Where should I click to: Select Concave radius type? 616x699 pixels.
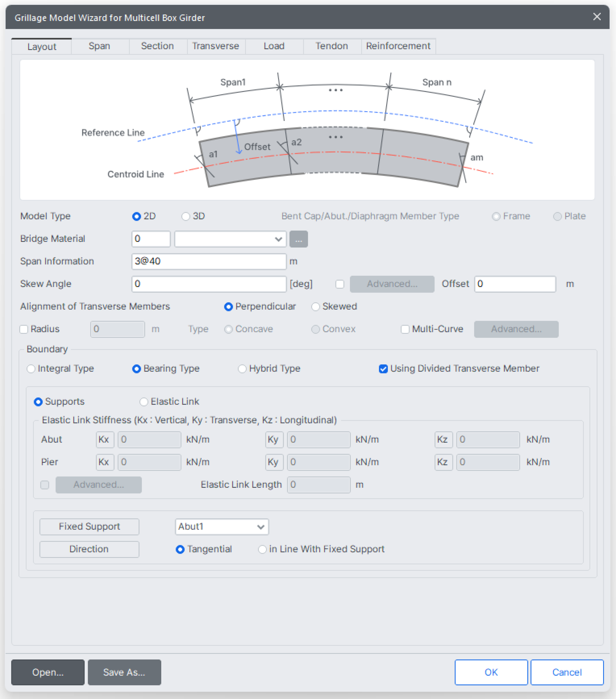tap(228, 329)
